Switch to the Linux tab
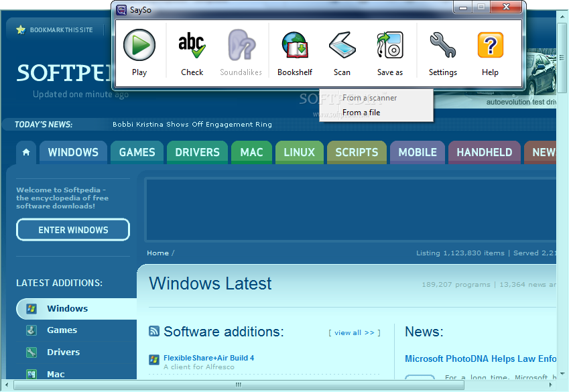Image resolution: width=569 pixels, height=392 pixels. (x=300, y=152)
